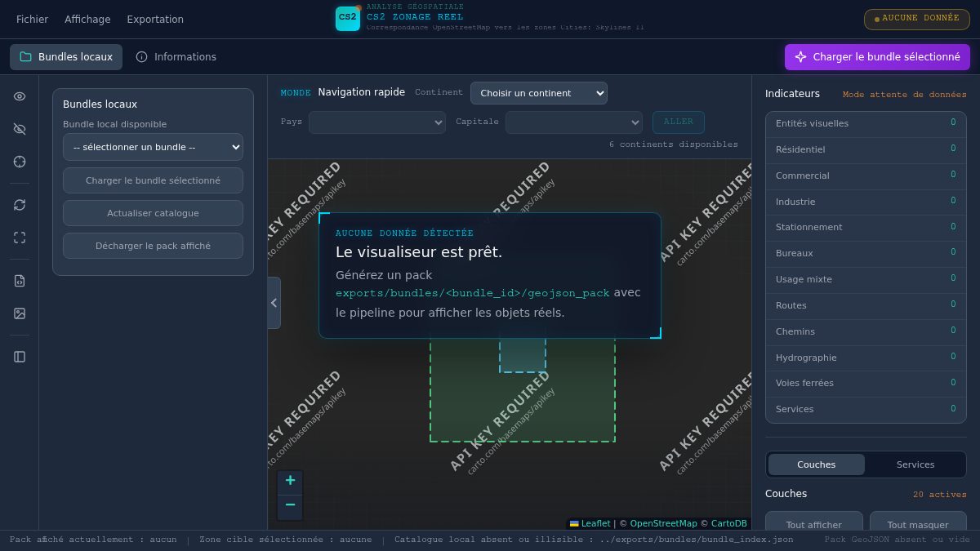Zoom out on the map
This screenshot has height=551, width=980.
click(290, 506)
